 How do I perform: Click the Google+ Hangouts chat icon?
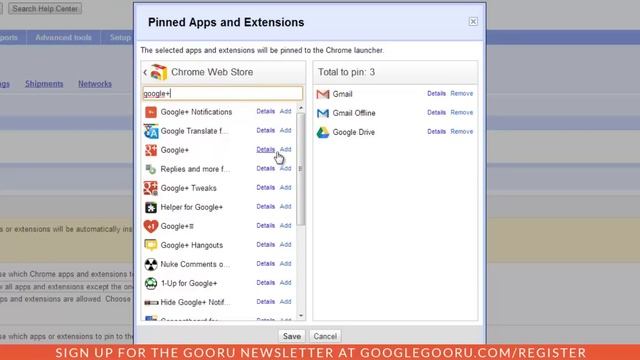pos(151,245)
